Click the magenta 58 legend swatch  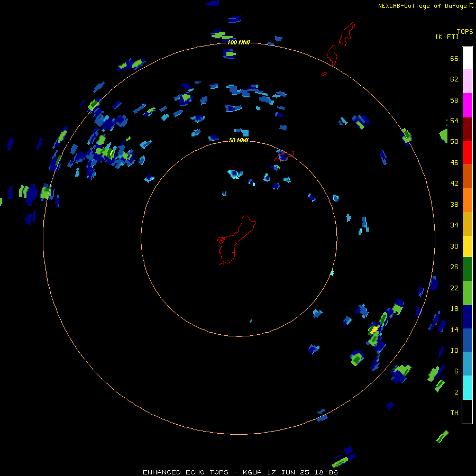(467, 105)
